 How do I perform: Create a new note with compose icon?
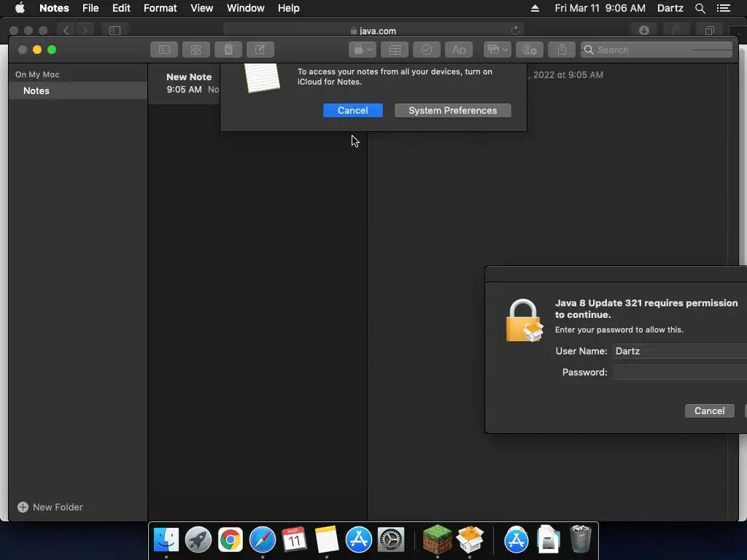pyautogui.click(x=260, y=50)
